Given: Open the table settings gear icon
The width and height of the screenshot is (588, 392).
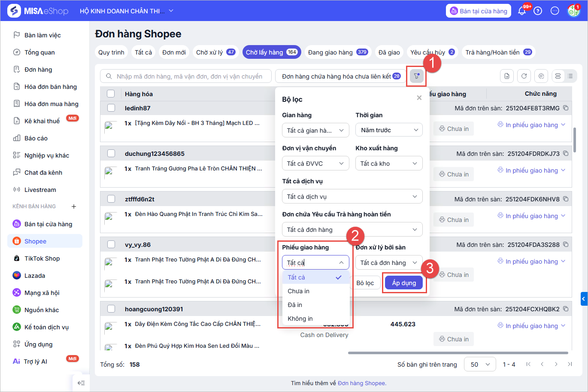Looking at the screenshot, I should [541, 76].
